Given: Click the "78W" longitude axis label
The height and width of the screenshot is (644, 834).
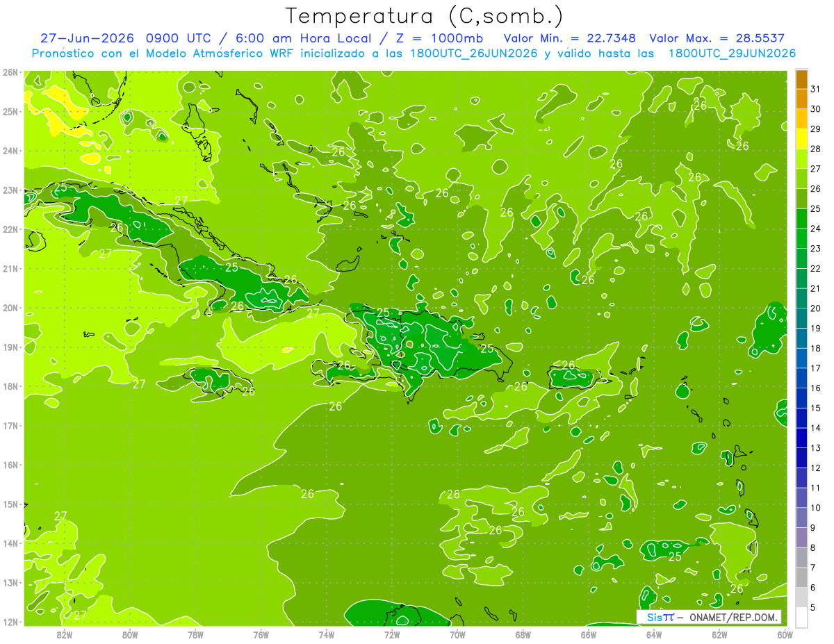Looking at the screenshot, I should coord(195,634).
